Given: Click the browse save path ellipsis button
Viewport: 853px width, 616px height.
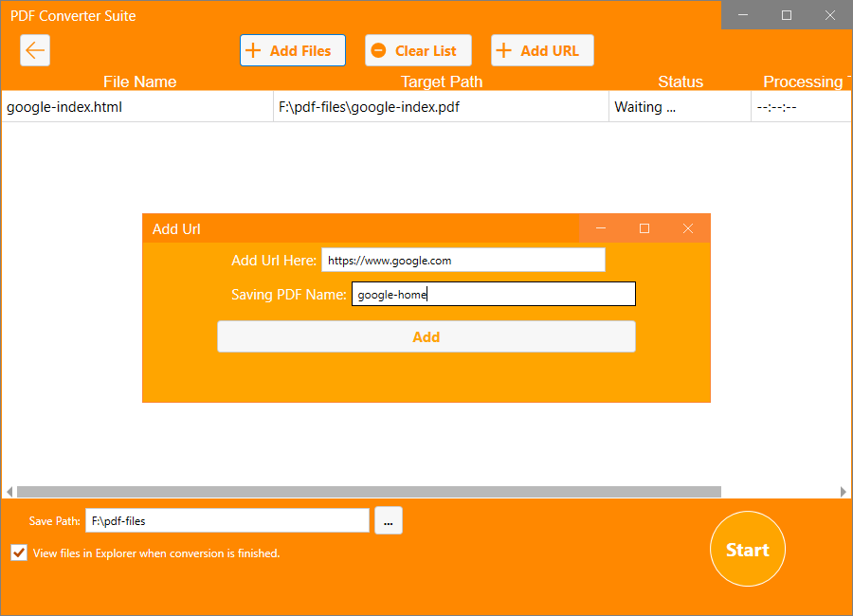Looking at the screenshot, I should (x=389, y=521).
